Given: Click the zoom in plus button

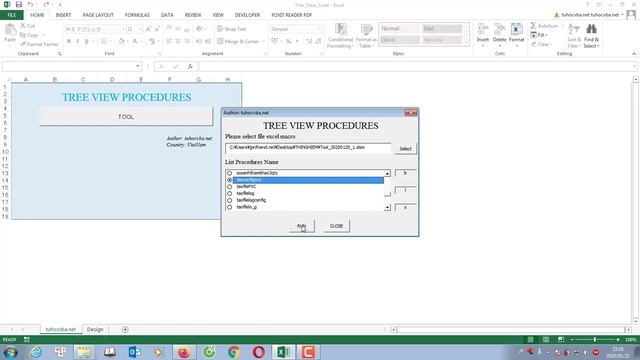Looking at the screenshot, I should pyautogui.click(x=618, y=340).
